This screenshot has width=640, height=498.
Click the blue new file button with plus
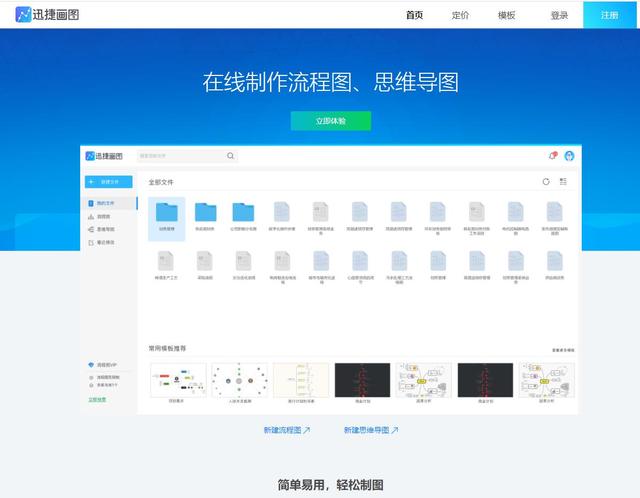point(109,182)
